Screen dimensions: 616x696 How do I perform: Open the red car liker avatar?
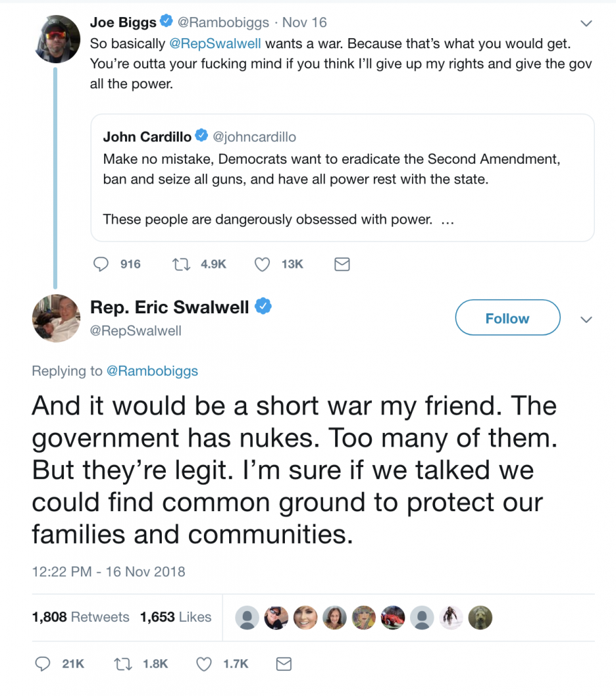(x=392, y=617)
